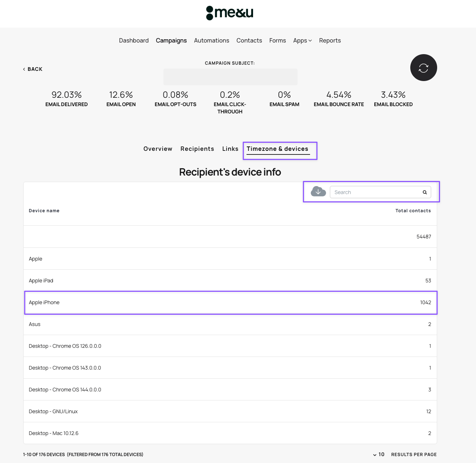
Task: Go to the Forms section
Action: tap(277, 40)
